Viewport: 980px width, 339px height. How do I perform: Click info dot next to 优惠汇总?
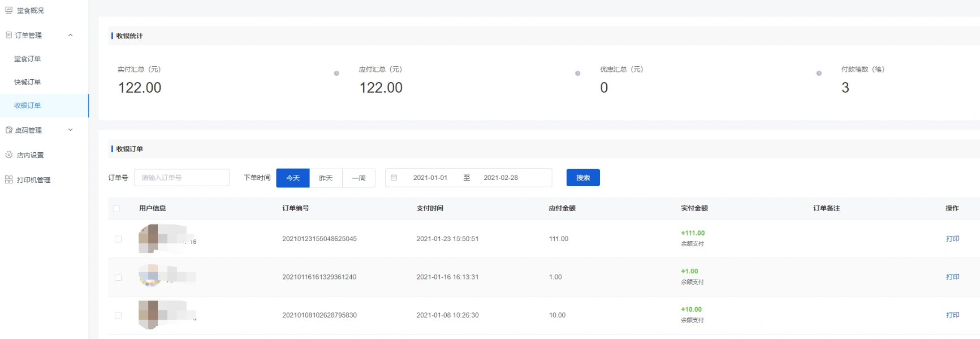(819, 73)
